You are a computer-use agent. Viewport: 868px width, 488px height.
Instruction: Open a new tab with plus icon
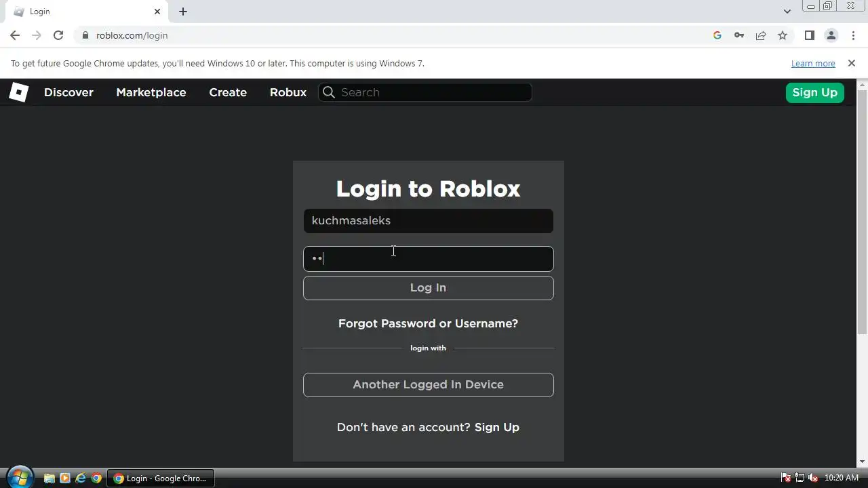tap(183, 12)
